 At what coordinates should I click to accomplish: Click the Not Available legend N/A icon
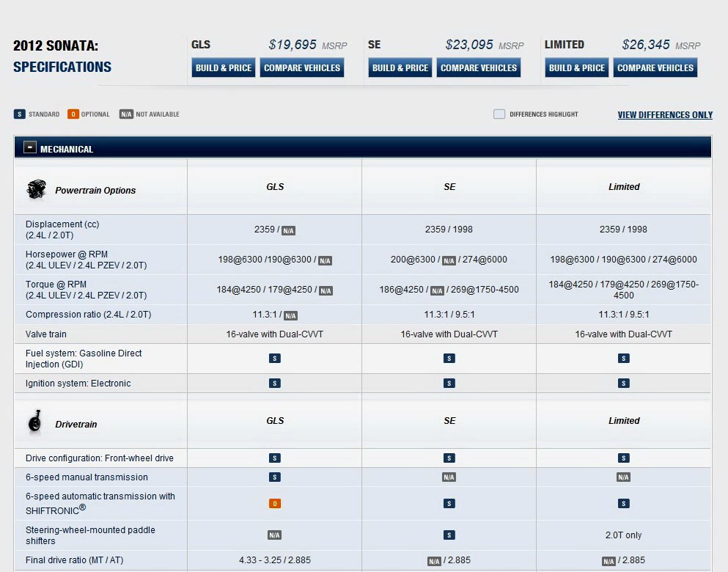[x=126, y=114]
